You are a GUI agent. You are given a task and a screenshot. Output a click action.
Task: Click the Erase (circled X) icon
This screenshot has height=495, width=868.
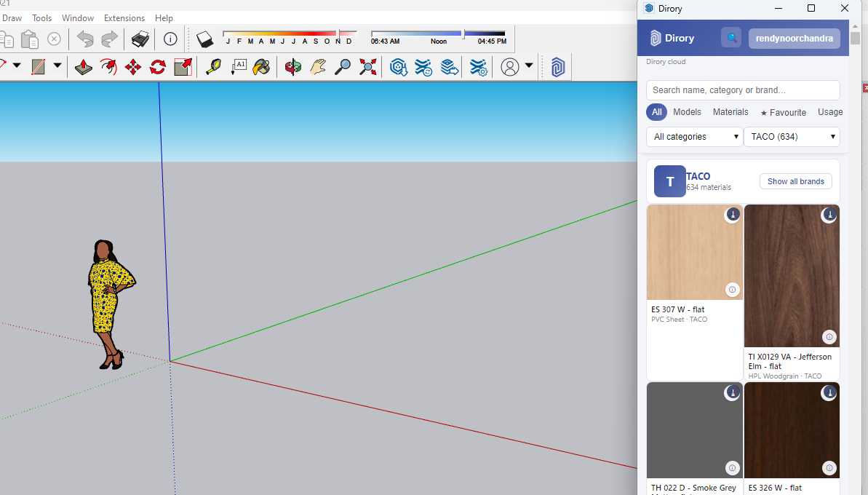point(54,39)
